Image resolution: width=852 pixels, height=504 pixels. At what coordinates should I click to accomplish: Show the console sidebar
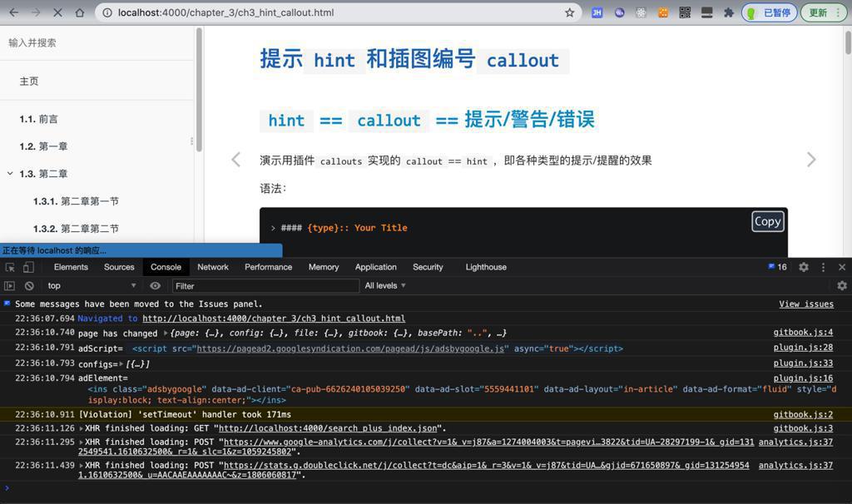(x=9, y=285)
